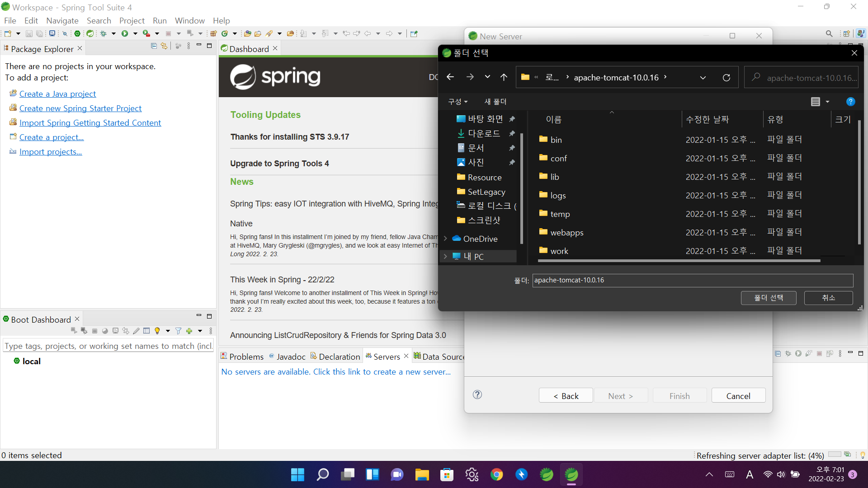Toggle Link with Editor in Package Explorer
Viewport: 868px width, 488px height.
(x=164, y=46)
